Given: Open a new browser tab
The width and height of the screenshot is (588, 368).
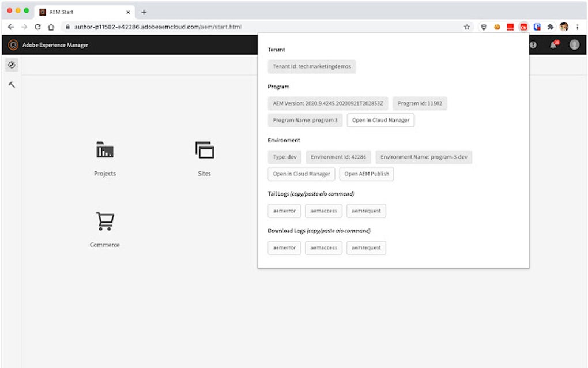Looking at the screenshot, I should click(x=144, y=12).
